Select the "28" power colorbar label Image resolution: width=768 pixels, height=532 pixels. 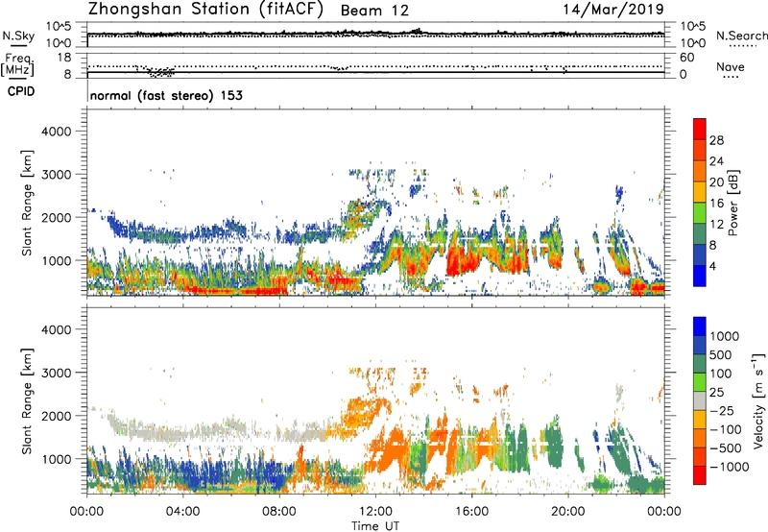click(716, 140)
